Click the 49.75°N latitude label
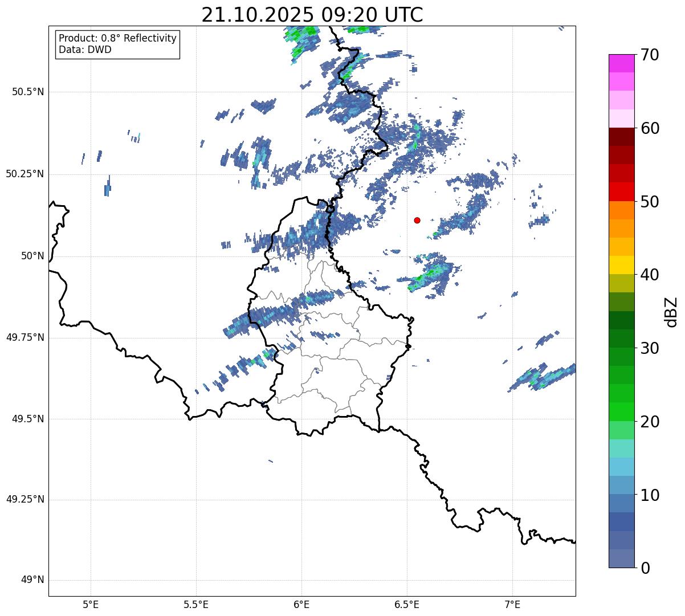Viewport: 685px width, 616px height. pos(25,337)
